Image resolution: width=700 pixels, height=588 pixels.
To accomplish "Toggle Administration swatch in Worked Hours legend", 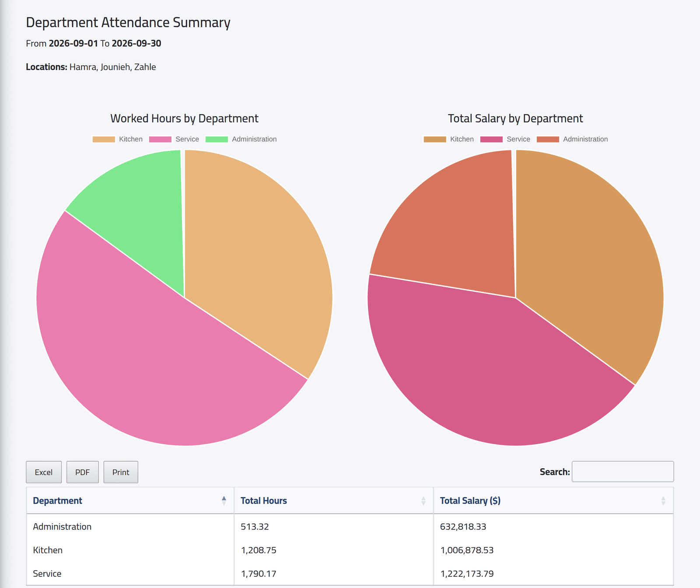I will (x=217, y=139).
